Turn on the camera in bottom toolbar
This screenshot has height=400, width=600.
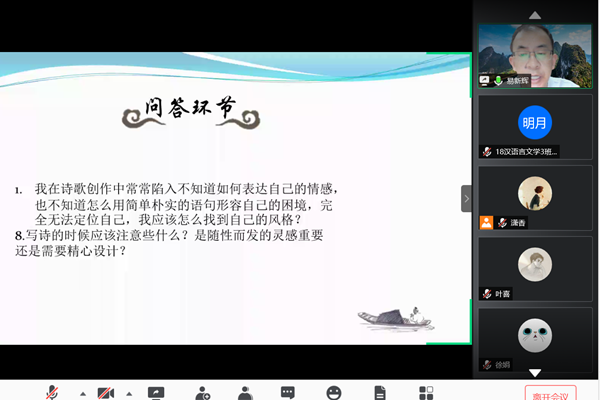click(106, 392)
